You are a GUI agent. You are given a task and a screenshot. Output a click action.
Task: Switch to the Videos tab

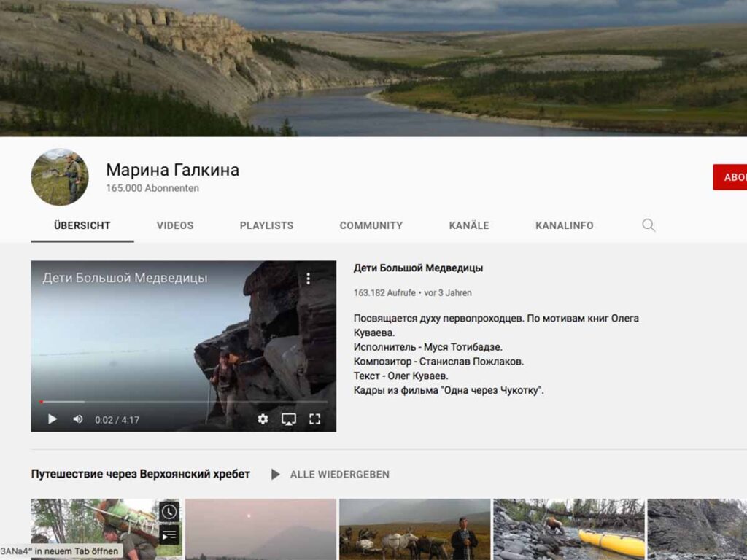pos(175,225)
